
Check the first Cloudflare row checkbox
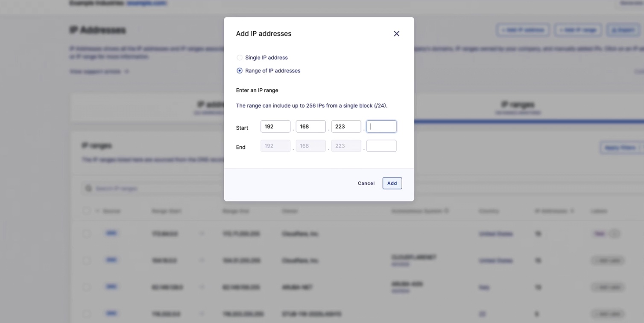coord(87,233)
